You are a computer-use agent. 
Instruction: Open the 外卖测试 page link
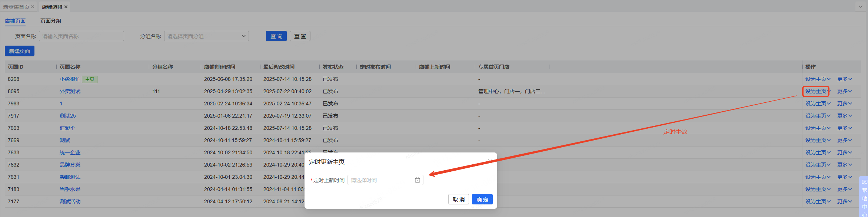tap(70, 91)
